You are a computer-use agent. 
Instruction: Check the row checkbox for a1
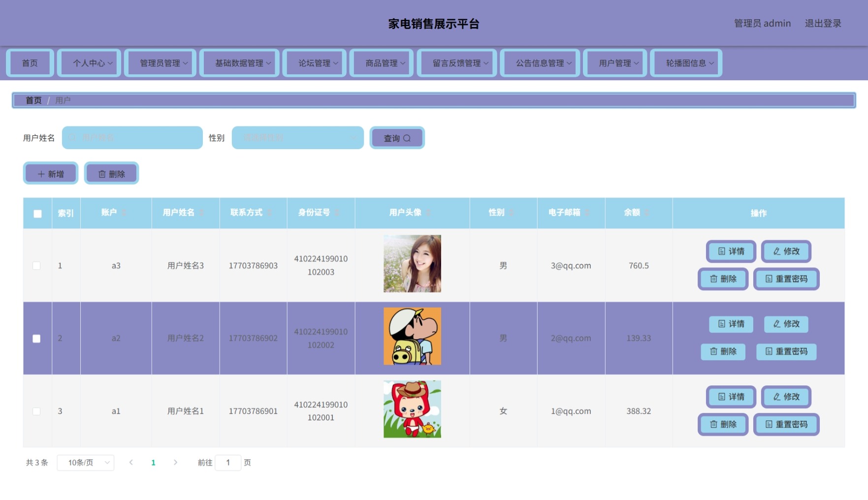coord(36,411)
